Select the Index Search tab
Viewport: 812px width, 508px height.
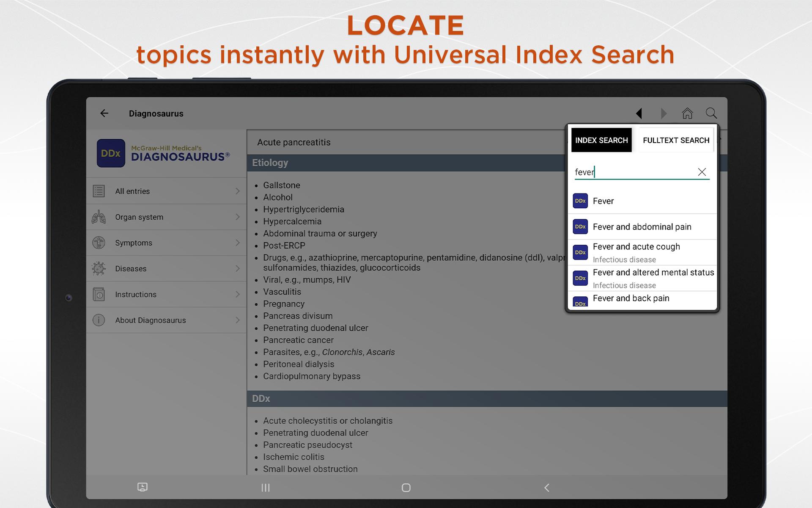(x=601, y=140)
